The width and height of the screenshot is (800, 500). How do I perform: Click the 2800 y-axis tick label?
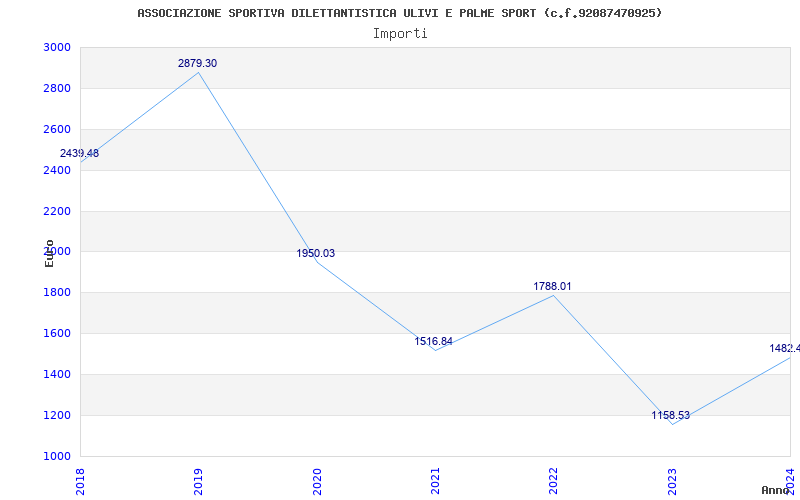(x=57, y=88)
